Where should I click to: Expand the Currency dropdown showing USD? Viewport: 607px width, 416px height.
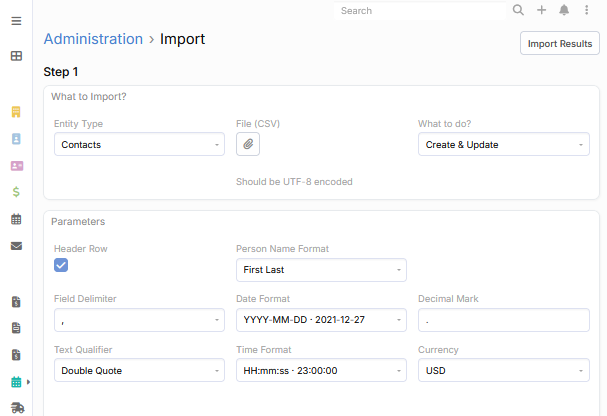click(x=503, y=370)
